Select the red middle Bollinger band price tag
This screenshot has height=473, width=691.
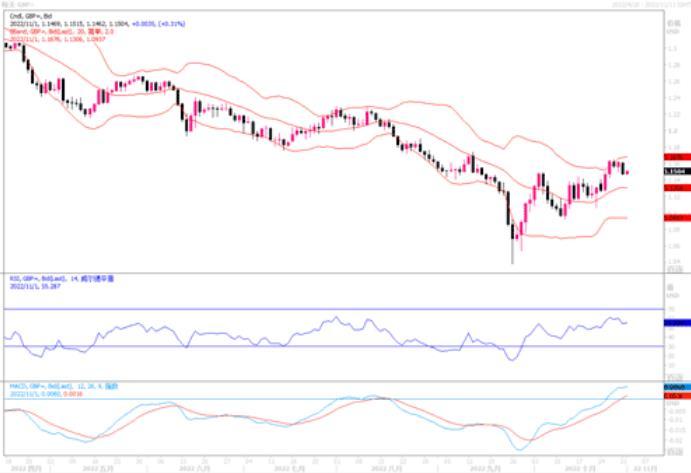pos(676,187)
